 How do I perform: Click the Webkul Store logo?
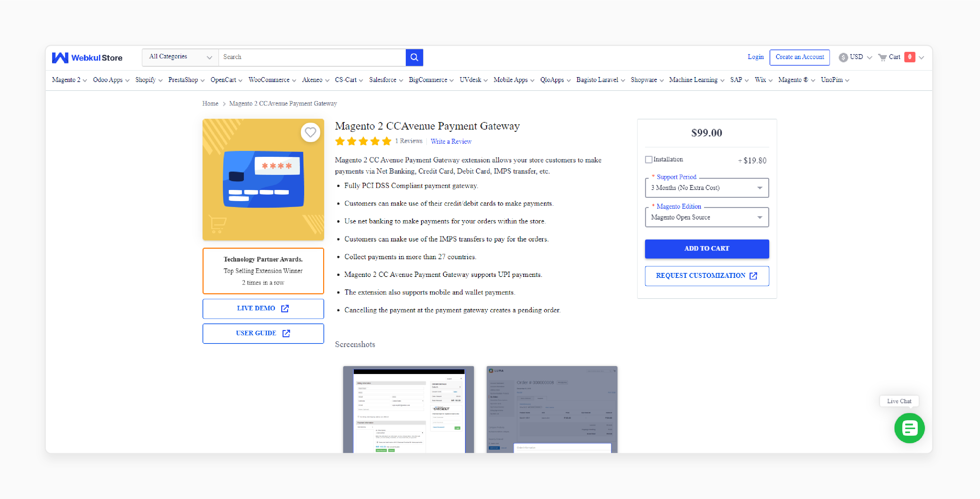point(87,57)
